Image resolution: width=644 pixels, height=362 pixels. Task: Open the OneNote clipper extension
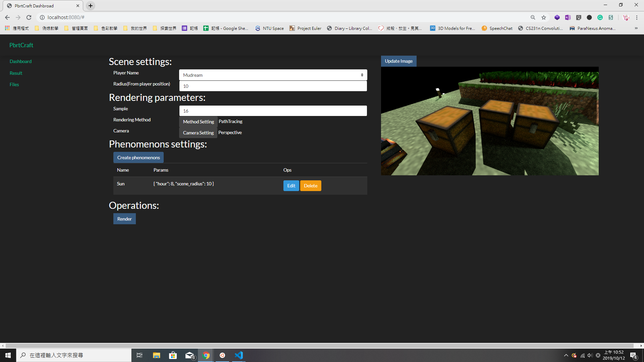[568, 17]
